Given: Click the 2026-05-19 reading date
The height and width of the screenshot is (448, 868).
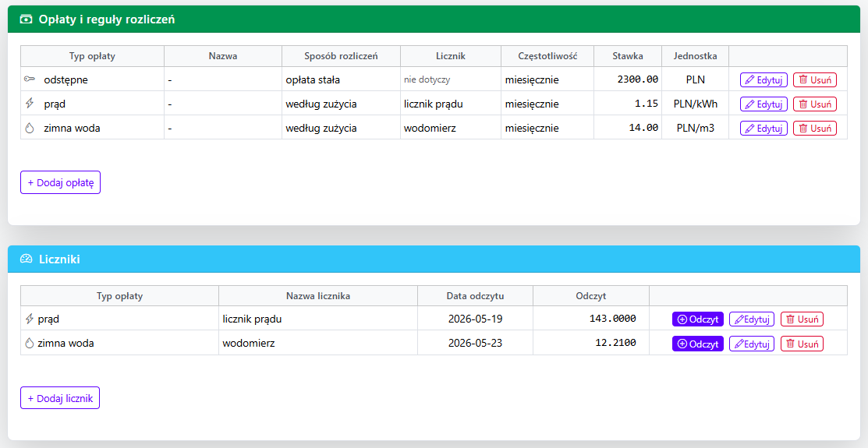Looking at the screenshot, I should 475,319.
